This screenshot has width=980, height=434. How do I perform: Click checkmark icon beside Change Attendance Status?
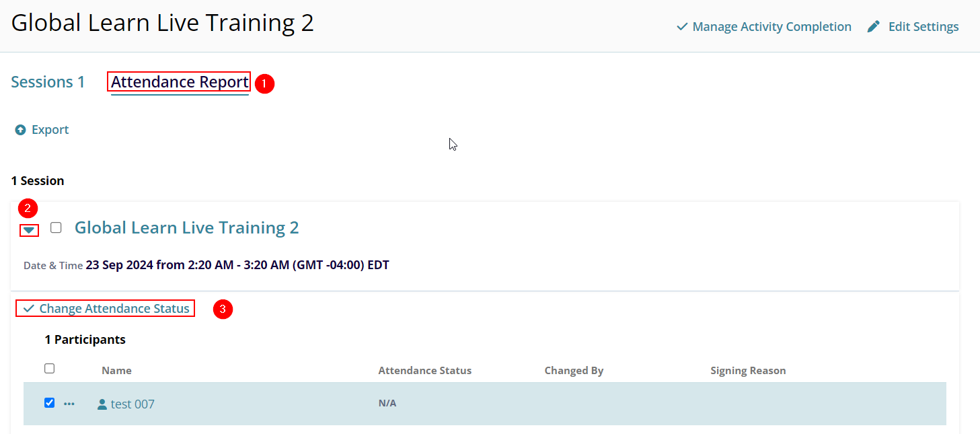(x=28, y=309)
